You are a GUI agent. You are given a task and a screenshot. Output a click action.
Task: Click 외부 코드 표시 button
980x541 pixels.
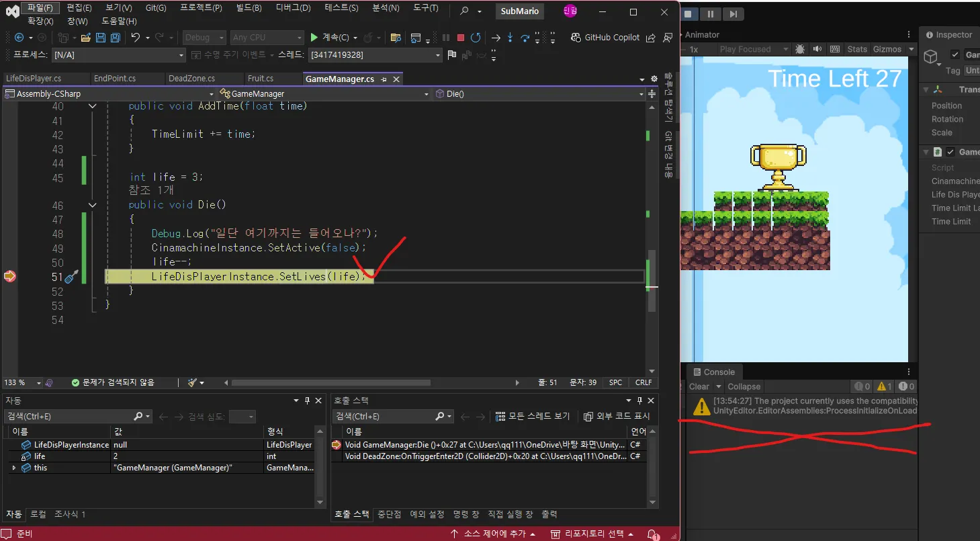(x=617, y=416)
